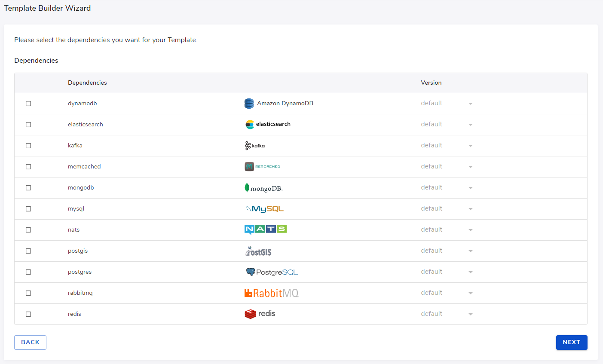This screenshot has height=364, width=603.
Task: Expand the redis version dropdown
Action: (x=447, y=314)
